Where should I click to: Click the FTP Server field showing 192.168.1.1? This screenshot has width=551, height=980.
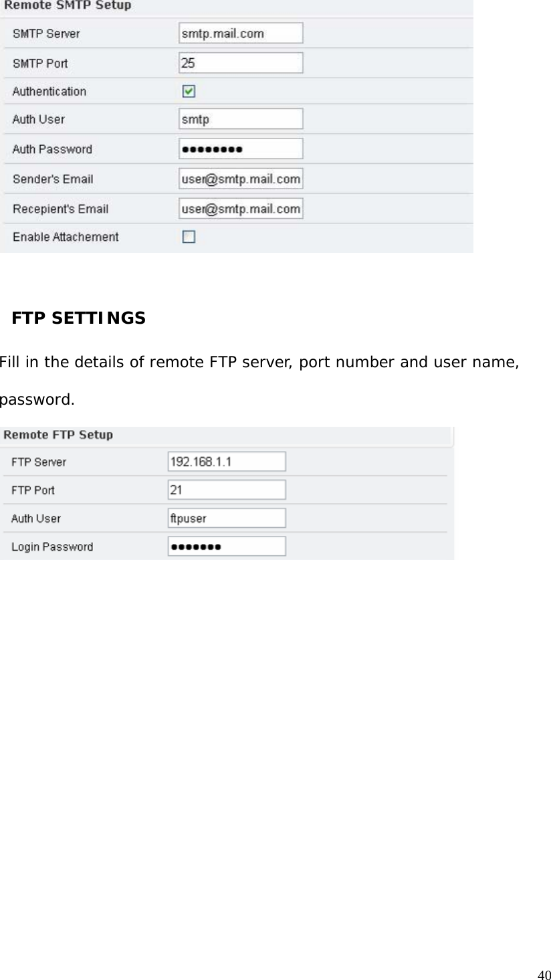226,461
